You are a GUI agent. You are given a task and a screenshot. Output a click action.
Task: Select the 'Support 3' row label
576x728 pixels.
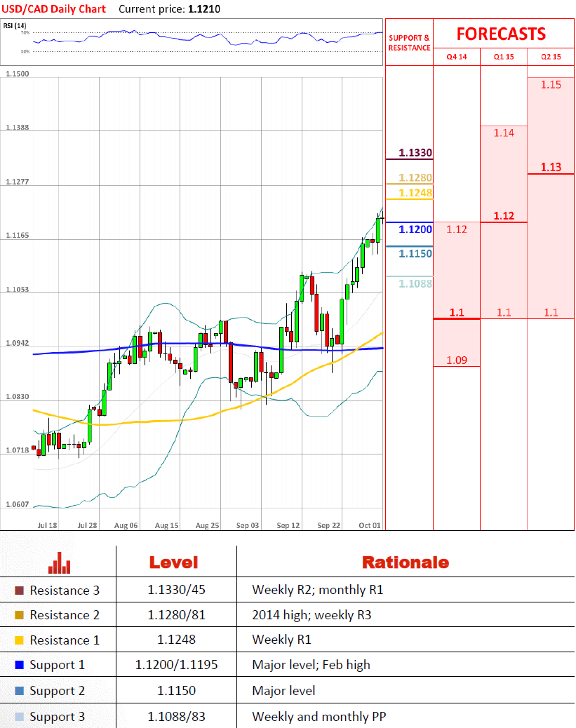(x=57, y=717)
